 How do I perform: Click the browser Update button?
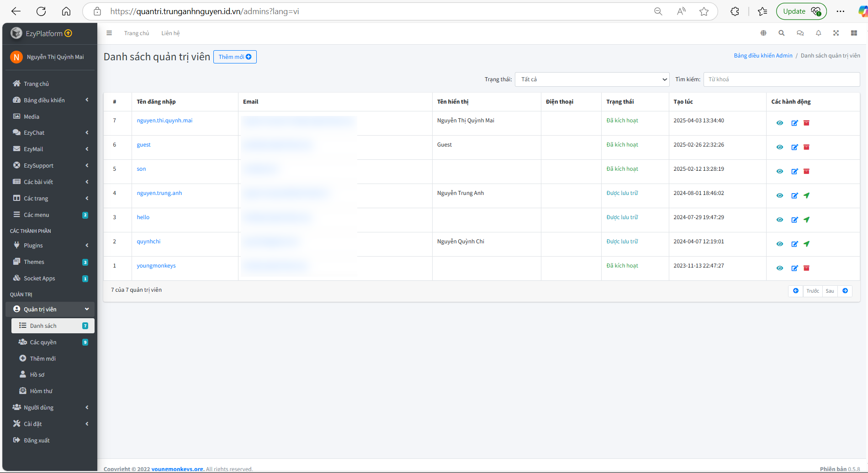[801, 11]
